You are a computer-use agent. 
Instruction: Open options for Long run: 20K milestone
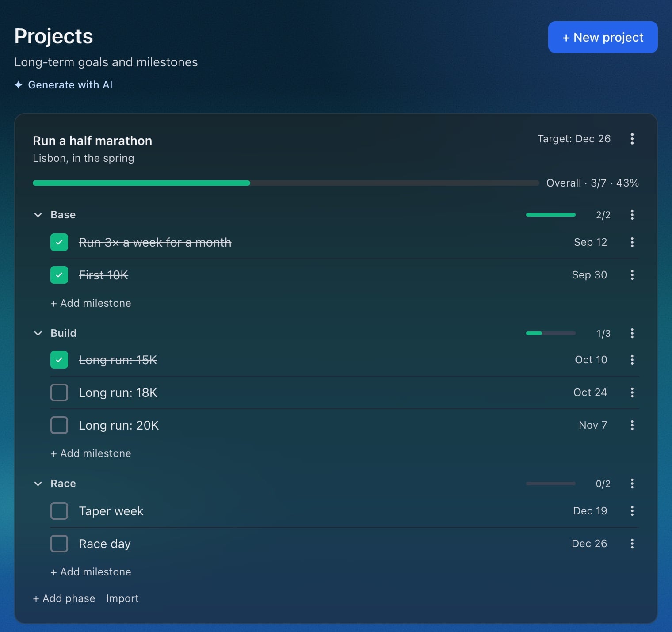(x=632, y=425)
